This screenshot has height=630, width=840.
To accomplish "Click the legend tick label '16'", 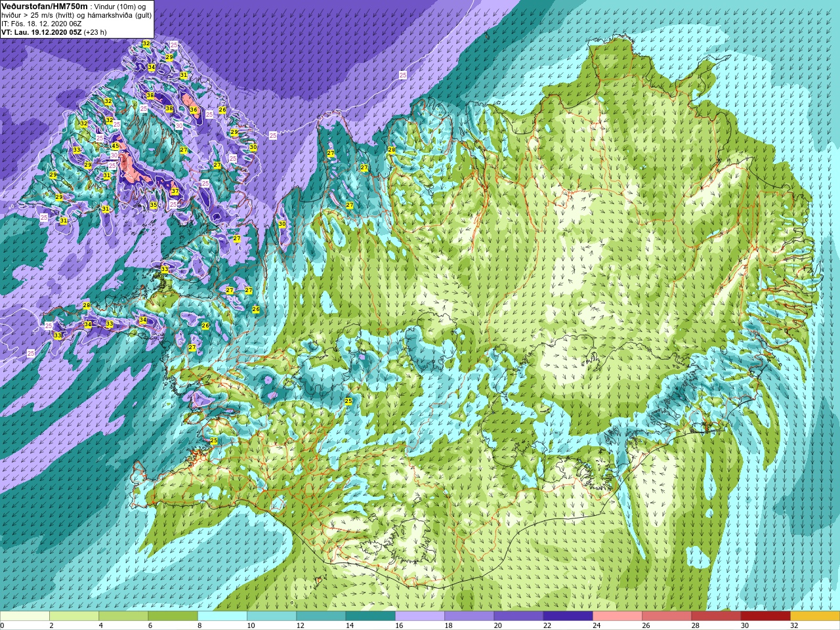I will pos(399,625).
